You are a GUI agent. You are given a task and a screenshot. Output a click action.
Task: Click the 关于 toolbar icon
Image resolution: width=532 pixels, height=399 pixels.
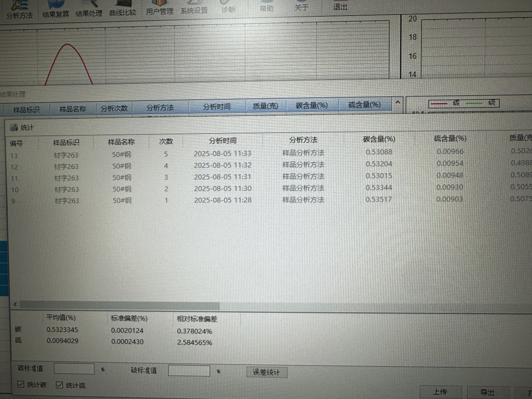point(301,6)
